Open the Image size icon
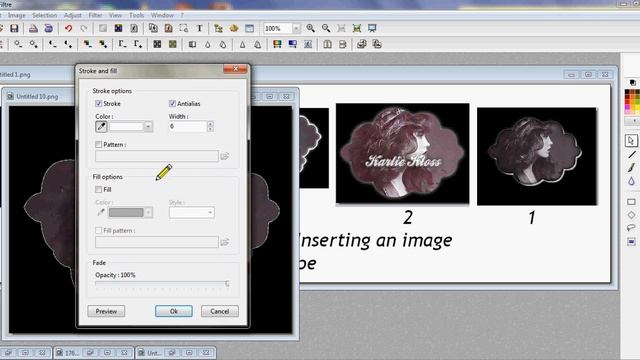Image resolution: width=640 pixels, height=360 pixels. 153,28
